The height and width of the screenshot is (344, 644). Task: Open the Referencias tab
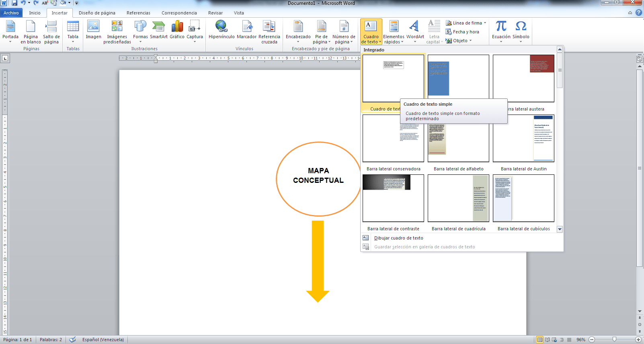[x=138, y=13]
